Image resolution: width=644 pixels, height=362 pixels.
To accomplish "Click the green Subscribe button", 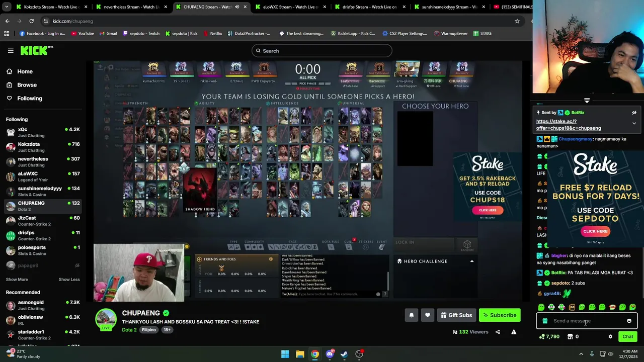I will [500, 315].
